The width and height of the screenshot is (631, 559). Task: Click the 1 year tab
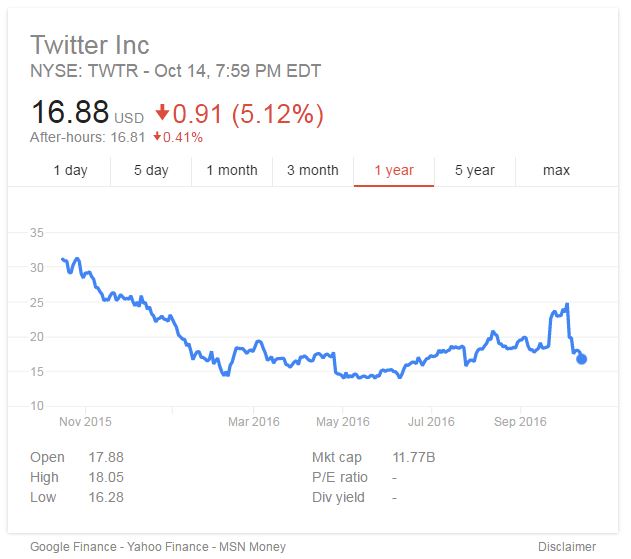pyautogui.click(x=394, y=170)
